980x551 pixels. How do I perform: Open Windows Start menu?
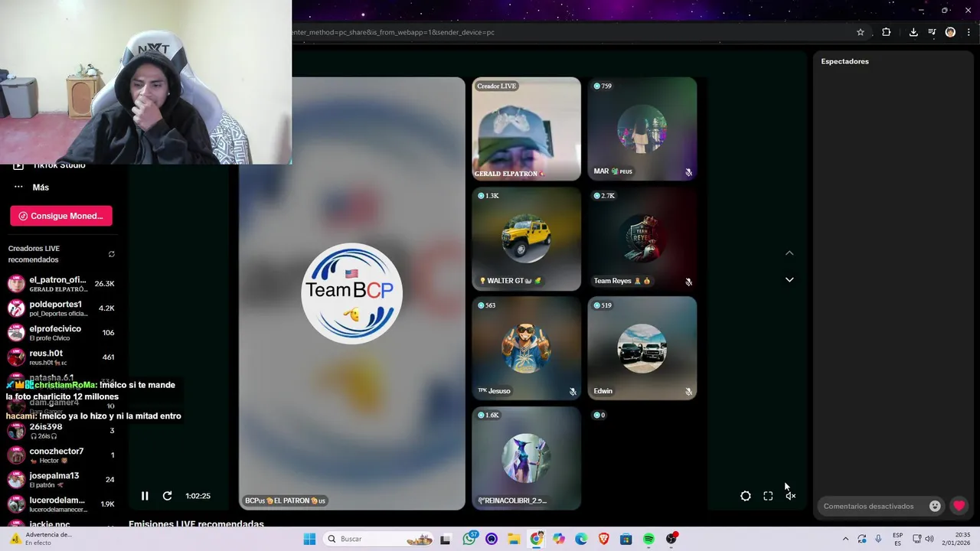click(x=309, y=539)
